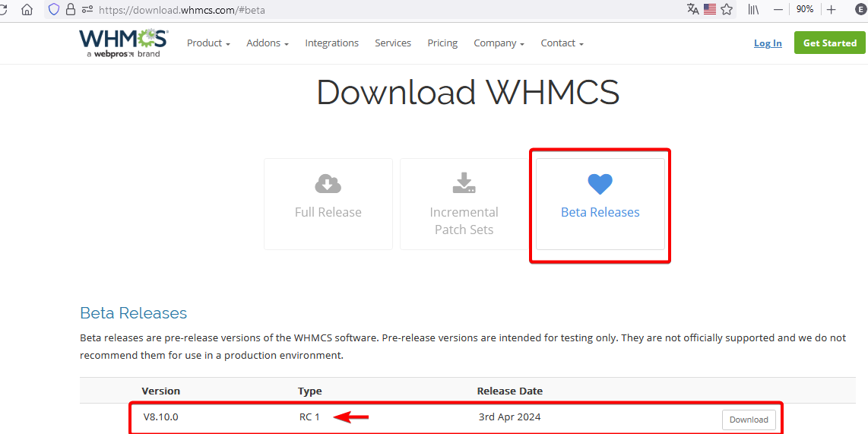The image size is (868, 434).
Task: Click the WHMCS logo
Action: [123, 44]
